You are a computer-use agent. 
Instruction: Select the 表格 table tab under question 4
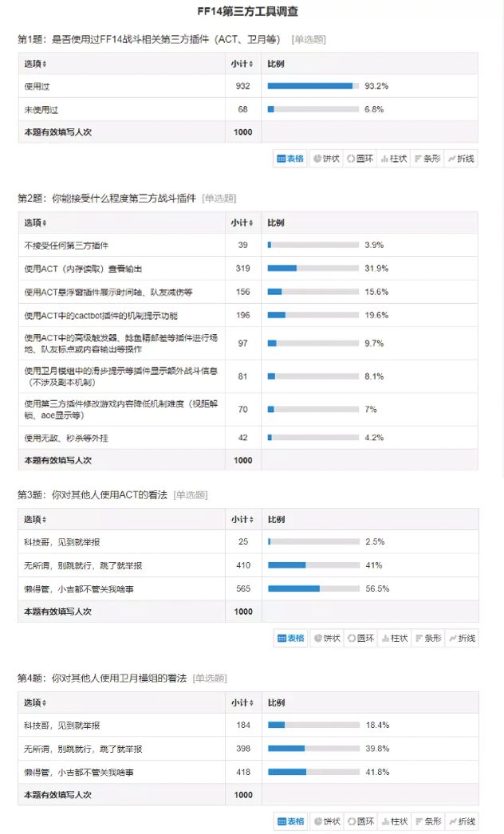pos(291,821)
